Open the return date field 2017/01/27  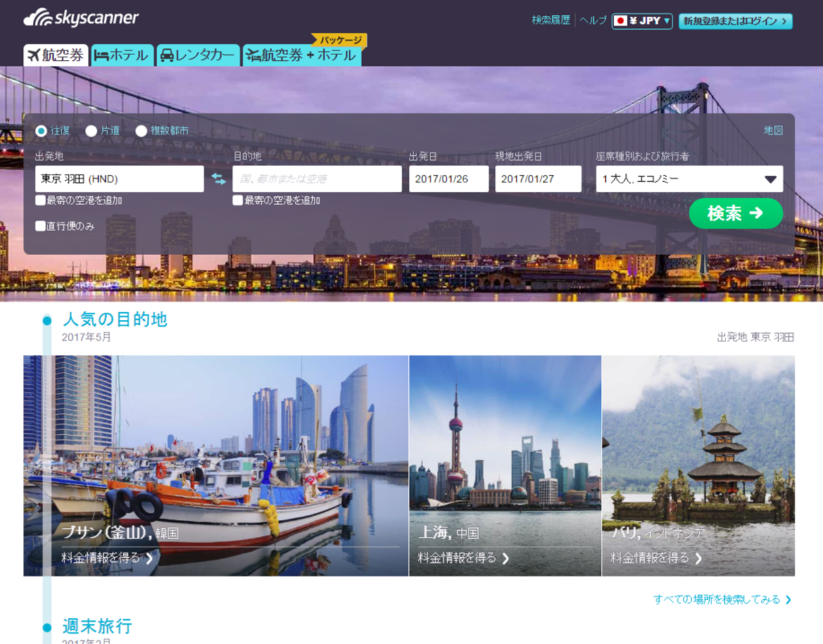click(538, 179)
